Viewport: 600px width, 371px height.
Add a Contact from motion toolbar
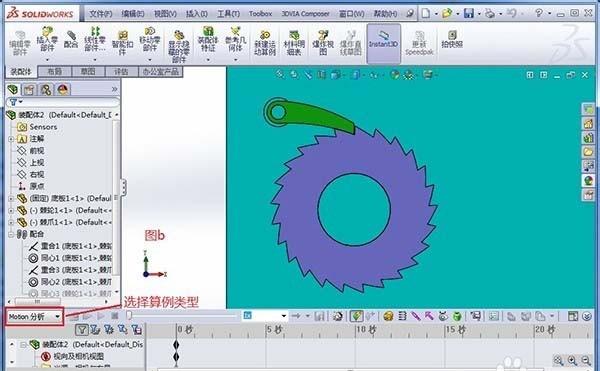[443, 316]
